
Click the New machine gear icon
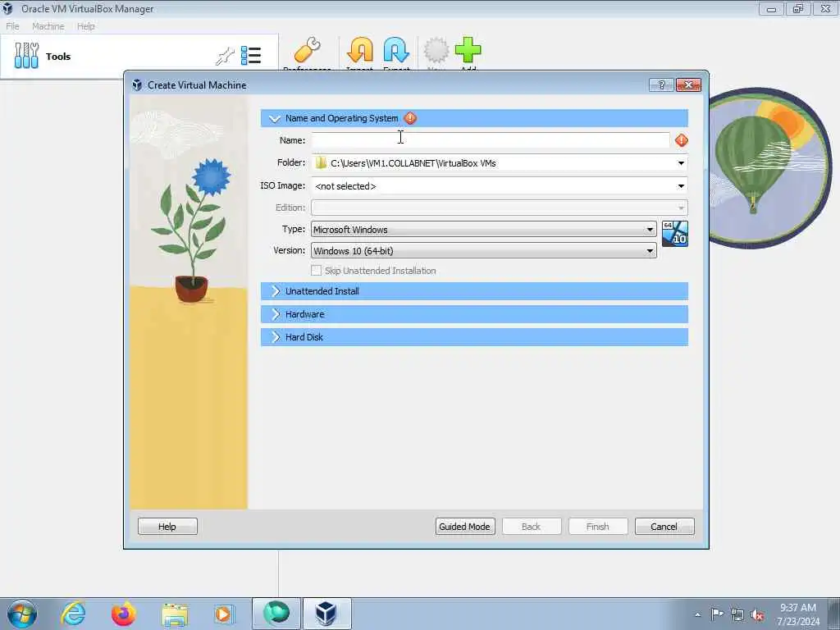[x=436, y=50]
